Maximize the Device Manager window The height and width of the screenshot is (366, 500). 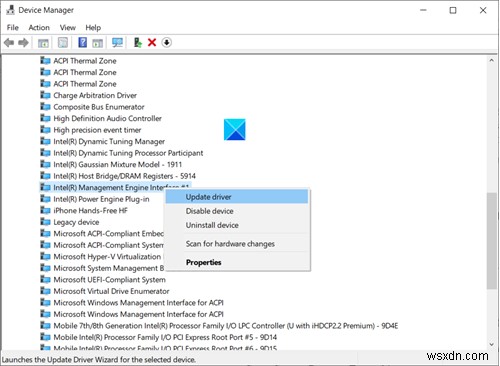(453, 10)
